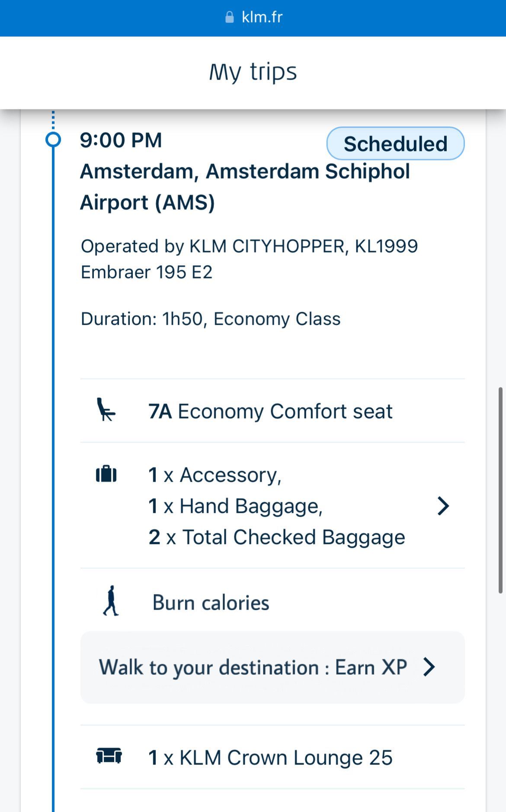Select the 9:00 PM departure time
The image size is (506, 812).
click(121, 141)
